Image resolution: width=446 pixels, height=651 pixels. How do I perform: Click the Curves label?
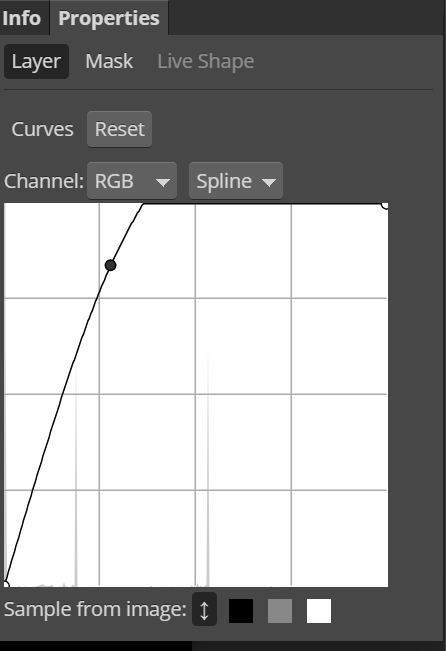(42, 129)
